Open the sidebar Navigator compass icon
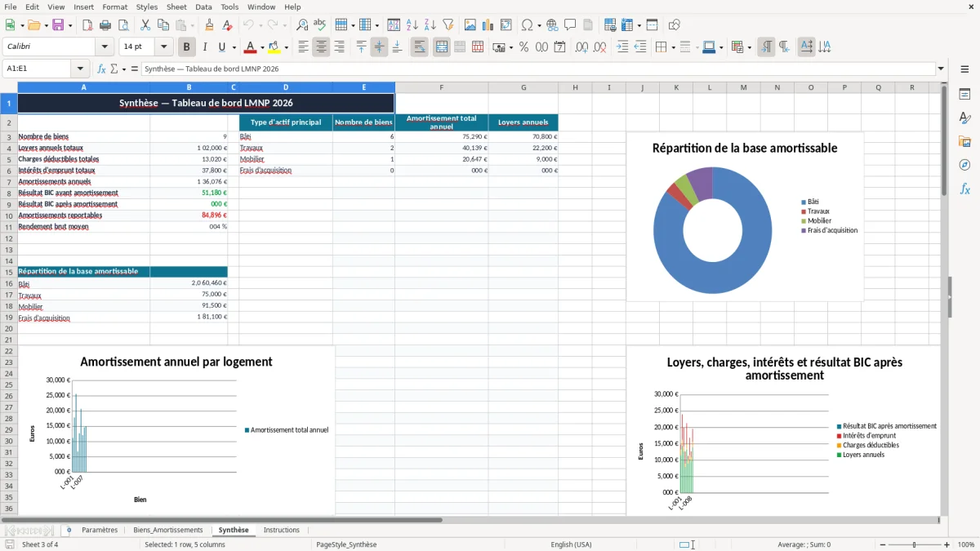Screen dimensions: 980x551 (964, 165)
